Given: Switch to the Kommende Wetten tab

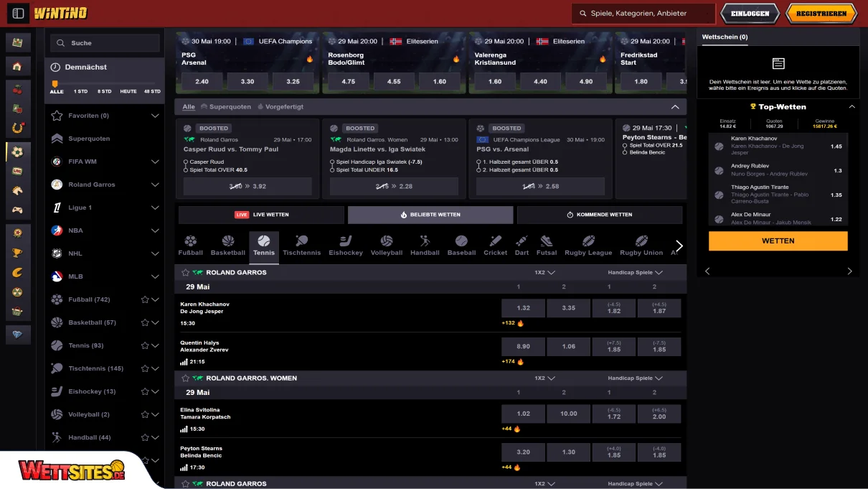Looking at the screenshot, I should pyautogui.click(x=600, y=215).
